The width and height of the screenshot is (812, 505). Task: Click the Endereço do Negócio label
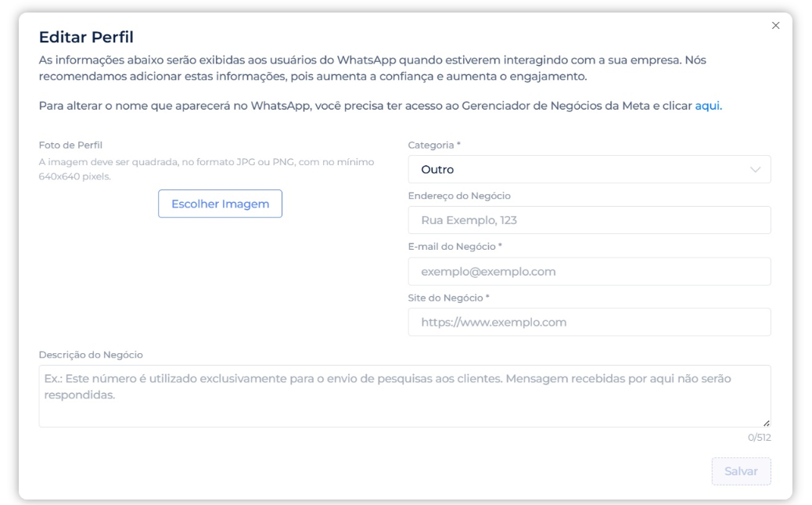point(459,196)
